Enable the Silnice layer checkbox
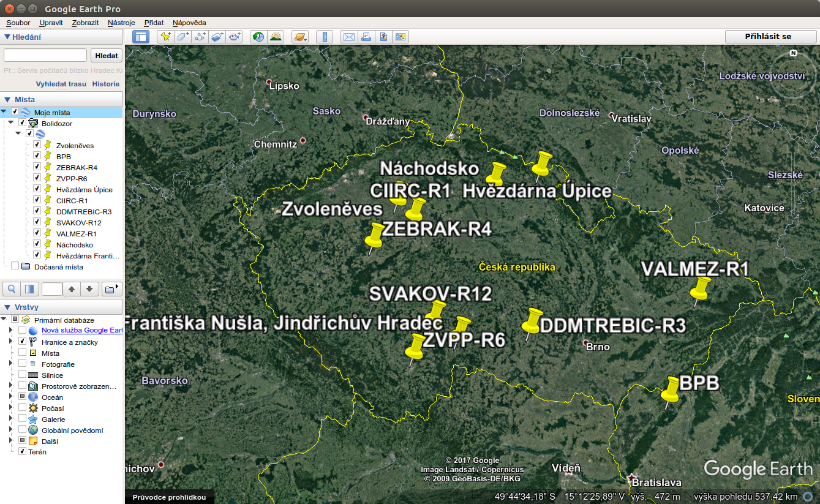The height and width of the screenshot is (504, 820). 23,375
